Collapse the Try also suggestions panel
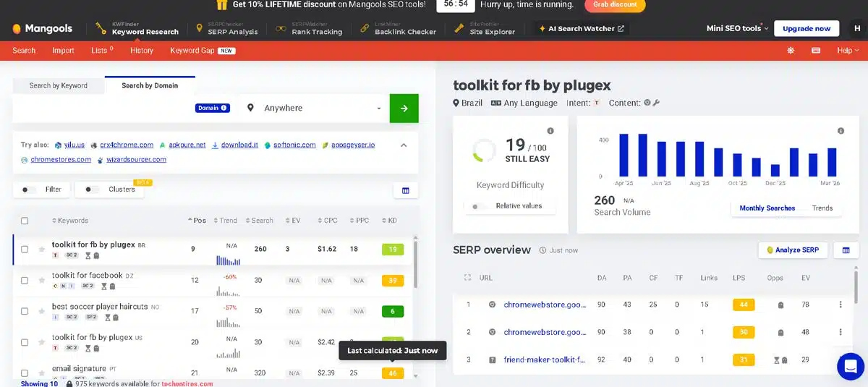This screenshot has width=868, height=387. coord(404,145)
